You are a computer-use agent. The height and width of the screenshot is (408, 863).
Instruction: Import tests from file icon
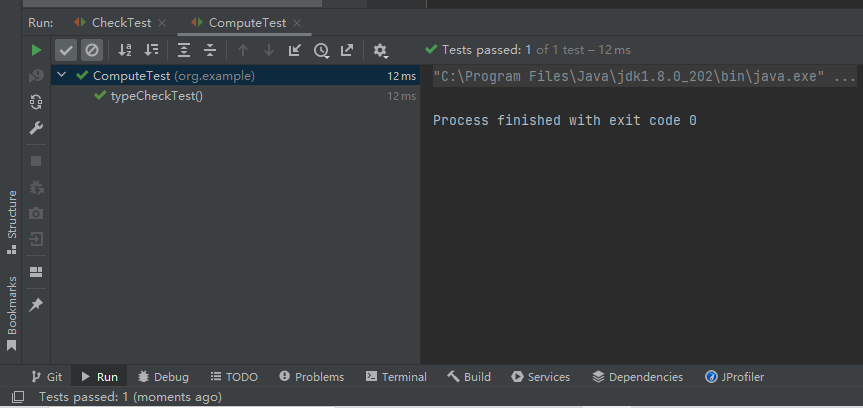tap(294, 49)
